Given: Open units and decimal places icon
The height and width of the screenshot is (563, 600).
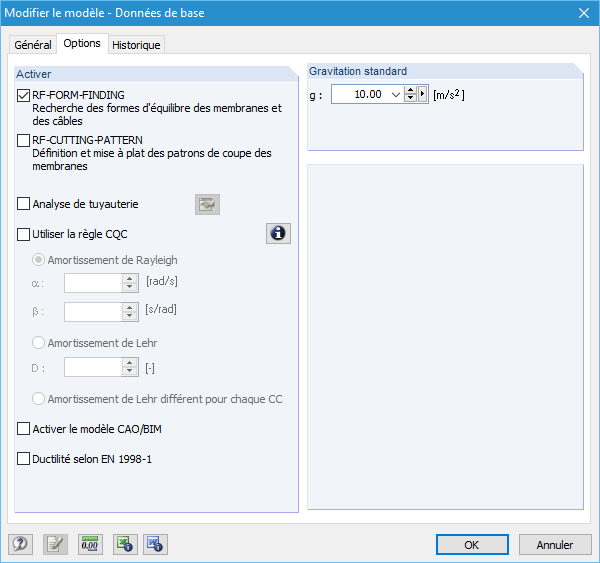Looking at the screenshot, I should click(x=90, y=544).
